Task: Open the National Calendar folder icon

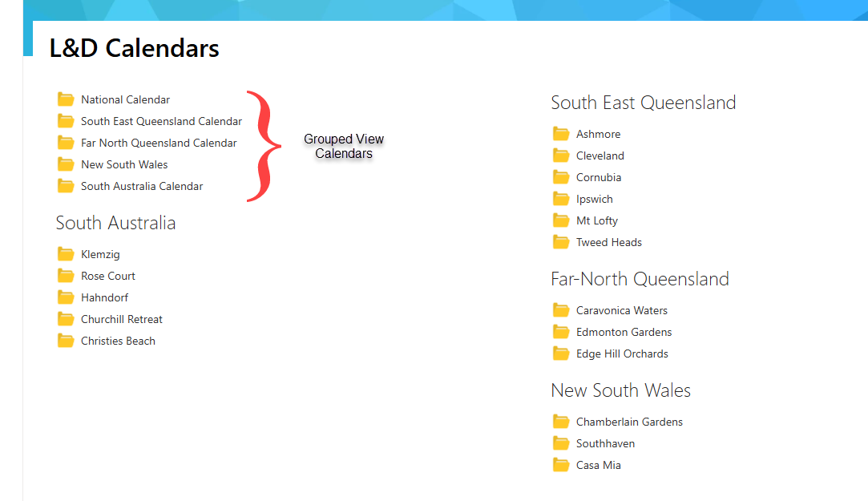Action: tap(66, 99)
